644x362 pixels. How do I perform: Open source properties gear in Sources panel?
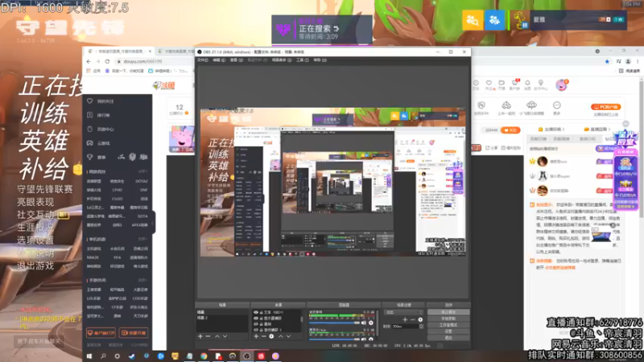click(x=271, y=336)
